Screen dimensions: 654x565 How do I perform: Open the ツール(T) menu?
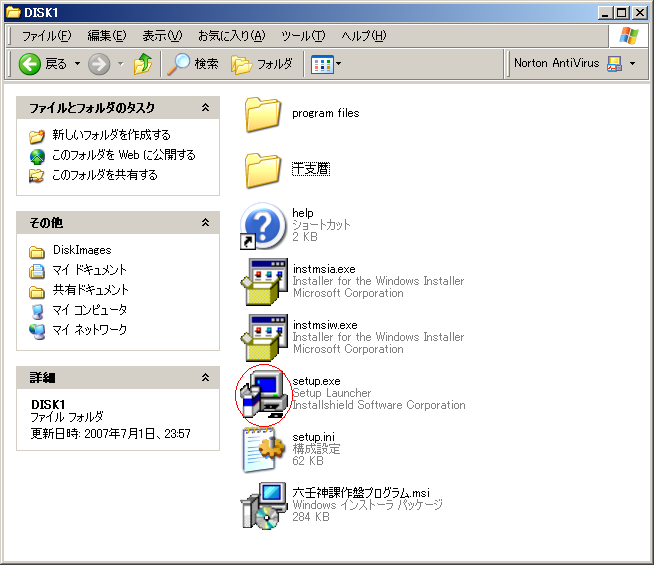(x=303, y=36)
